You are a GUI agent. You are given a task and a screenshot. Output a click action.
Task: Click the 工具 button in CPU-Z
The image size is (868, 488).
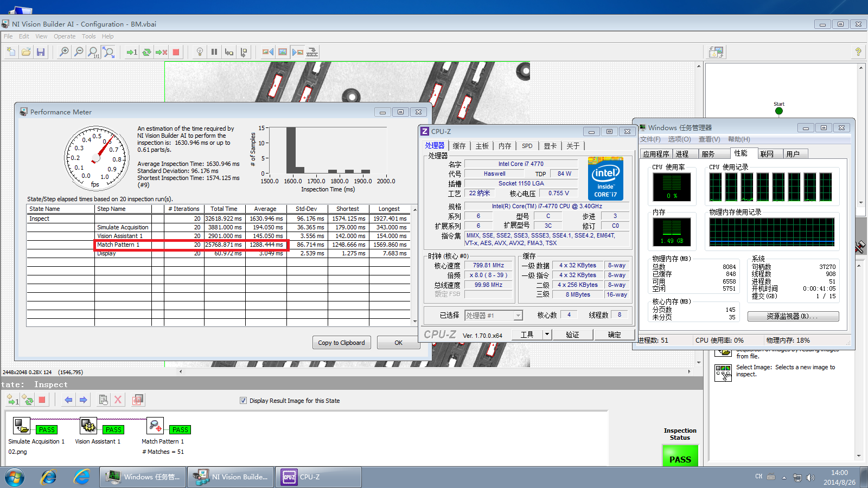tap(527, 335)
